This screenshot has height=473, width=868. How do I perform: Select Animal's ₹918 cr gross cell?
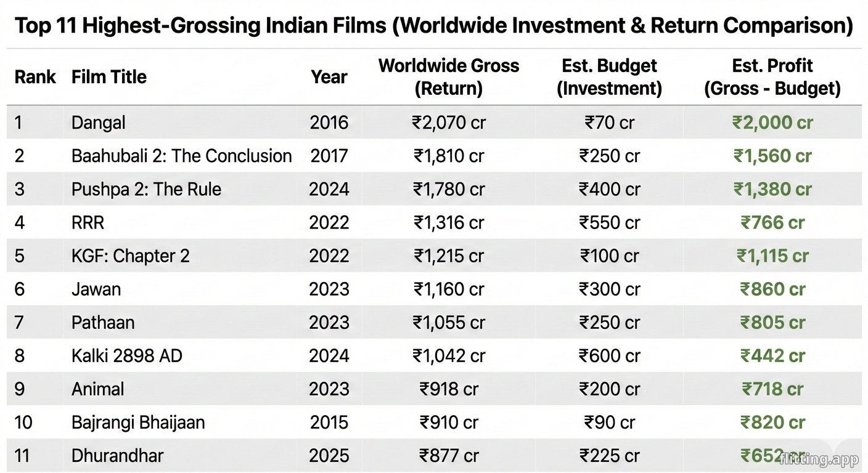tap(449, 389)
